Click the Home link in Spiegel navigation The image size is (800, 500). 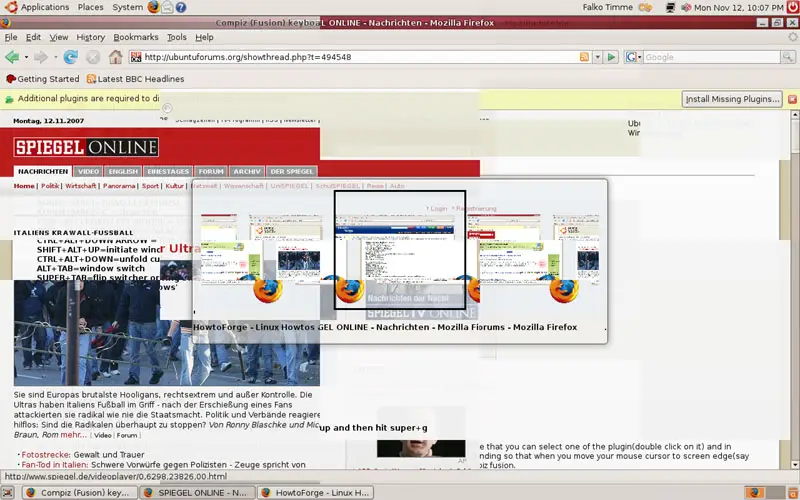24,186
